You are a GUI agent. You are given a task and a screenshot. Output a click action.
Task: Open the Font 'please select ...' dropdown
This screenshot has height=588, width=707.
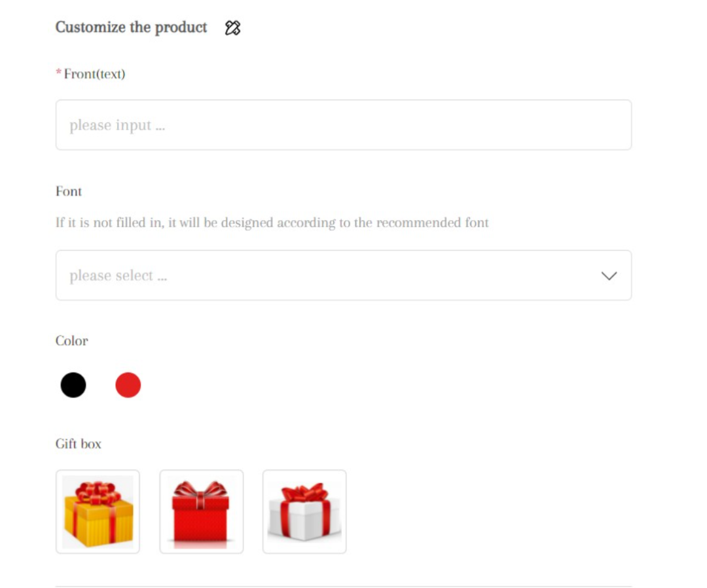(x=327, y=276)
